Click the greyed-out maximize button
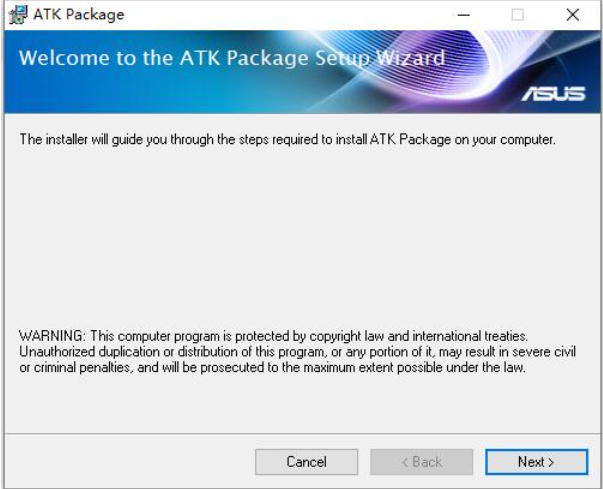The height and width of the screenshot is (489, 603). coord(517,15)
